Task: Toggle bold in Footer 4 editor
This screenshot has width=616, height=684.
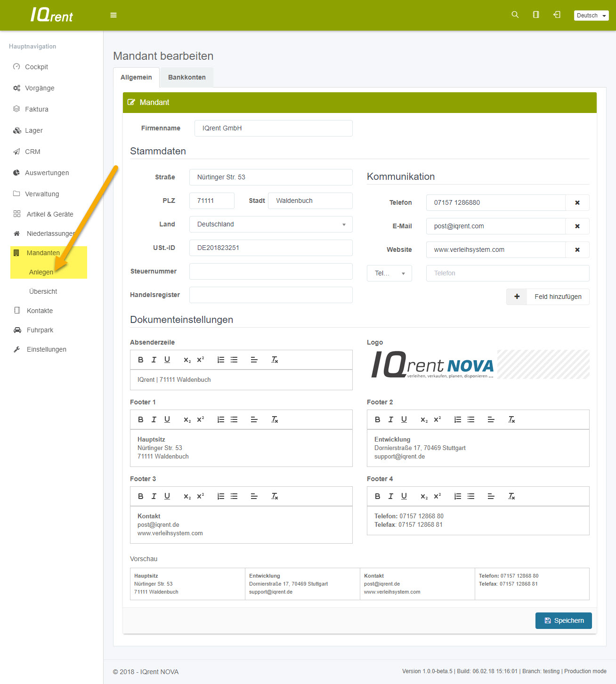Action: click(x=377, y=496)
